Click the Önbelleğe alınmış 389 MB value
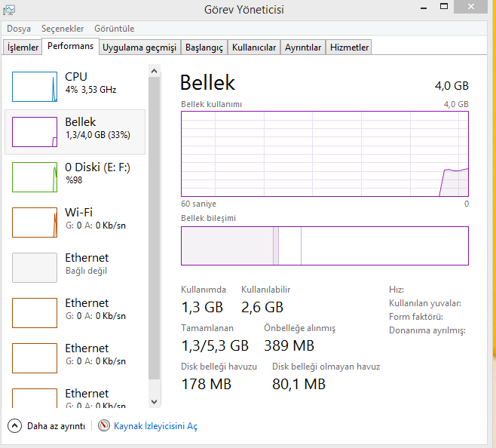The image size is (496, 448). click(289, 345)
